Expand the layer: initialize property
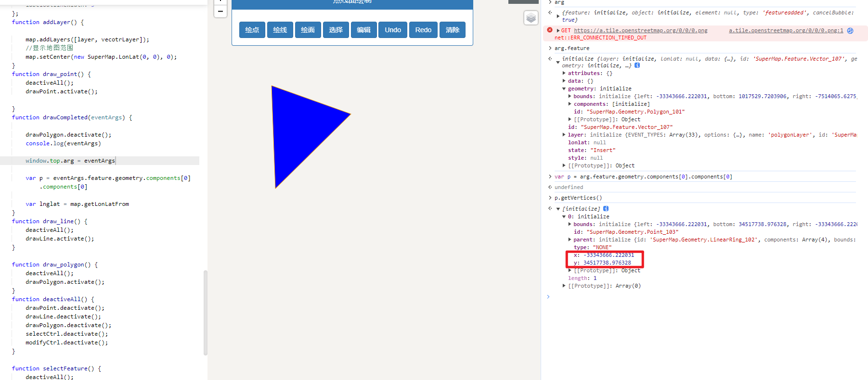The image size is (868, 380). (x=564, y=135)
